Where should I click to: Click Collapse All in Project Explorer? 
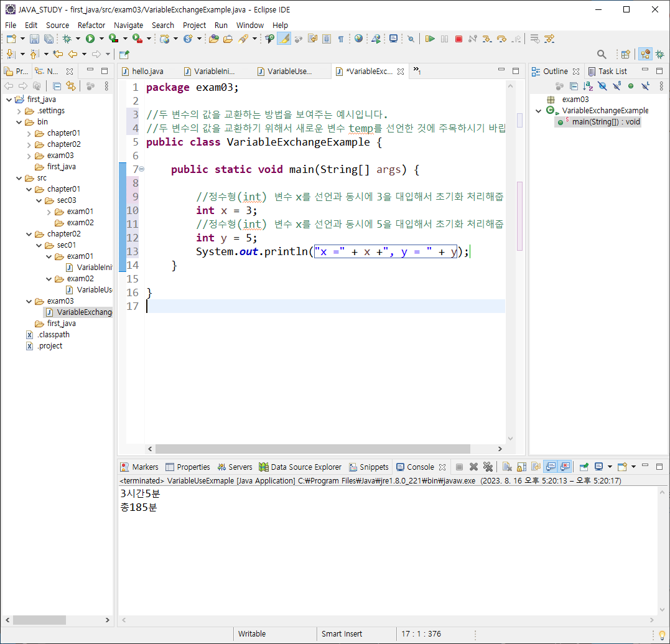coord(57,86)
